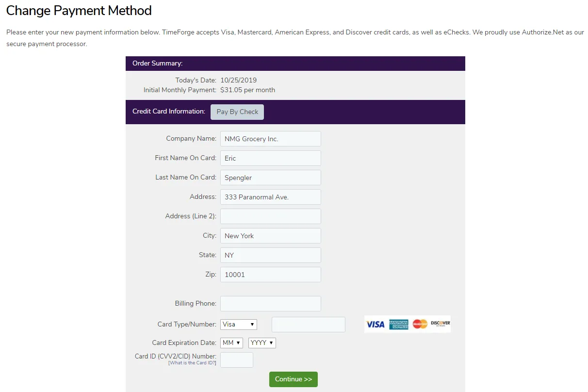Focus the Company Name field
Image resolution: width=588 pixels, height=392 pixels.
pyautogui.click(x=271, y=139)
